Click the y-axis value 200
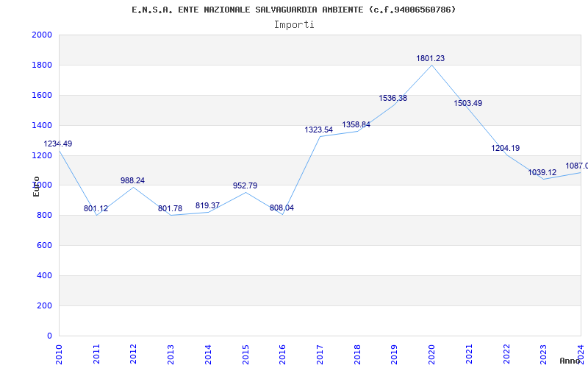Viewport: 588px width, 368px height. [x=44, y=305]
